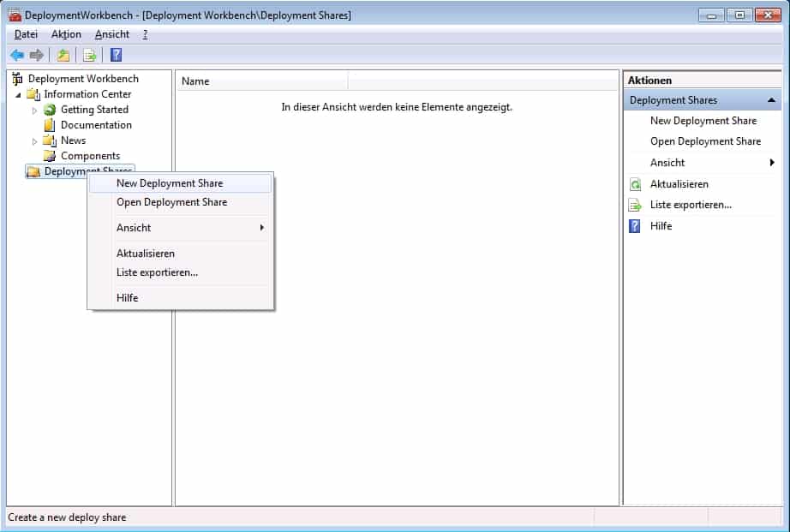
Task: Click the Liste exportieren icon in Aktionen pane
Action: coord(635,205)
